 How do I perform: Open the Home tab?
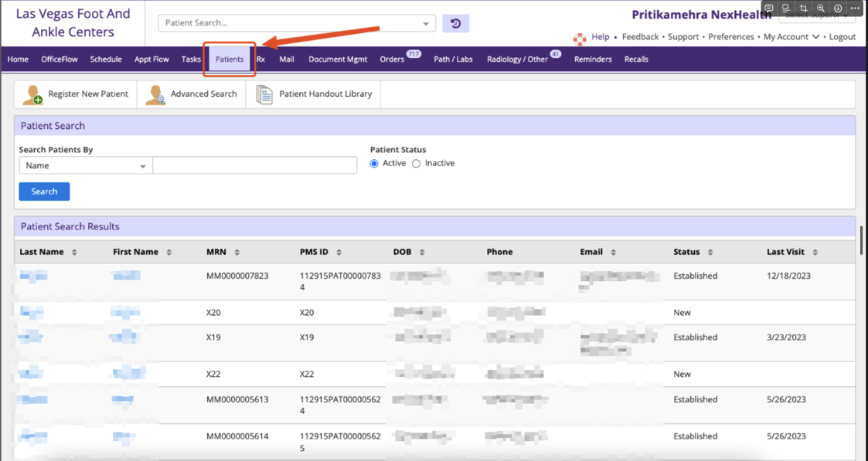tap(18, 59)
